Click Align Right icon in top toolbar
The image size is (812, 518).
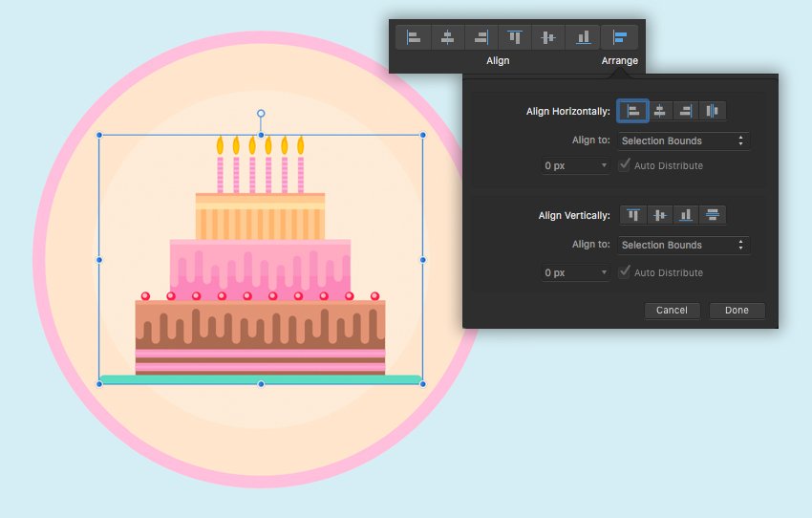(x=481, y=37)
